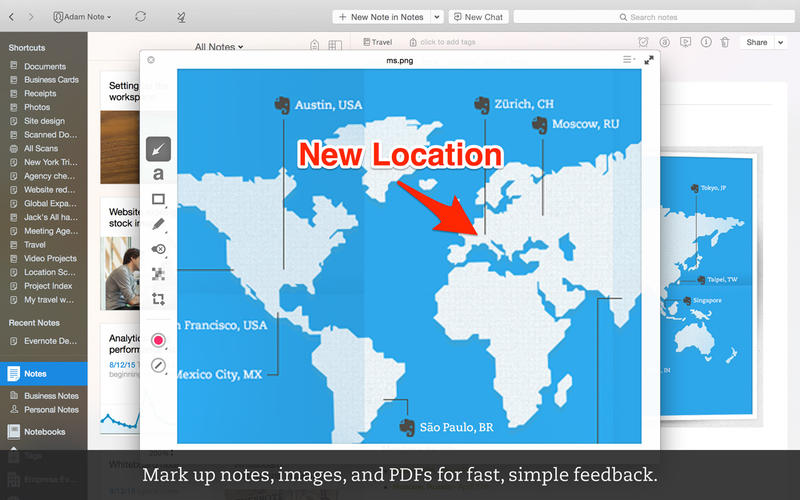Expand the annotation window to fullscreen
This screenshot has width=800, height=500.
[649, 60]
